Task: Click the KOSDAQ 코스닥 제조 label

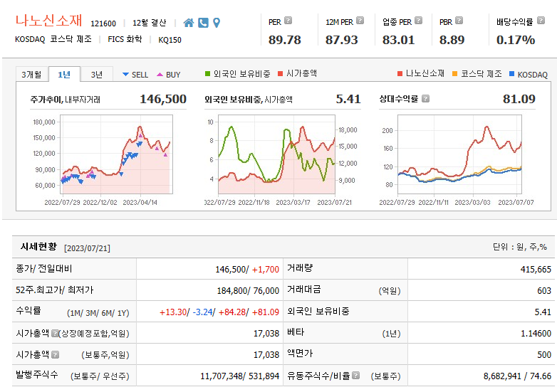Action: point(53,39)
